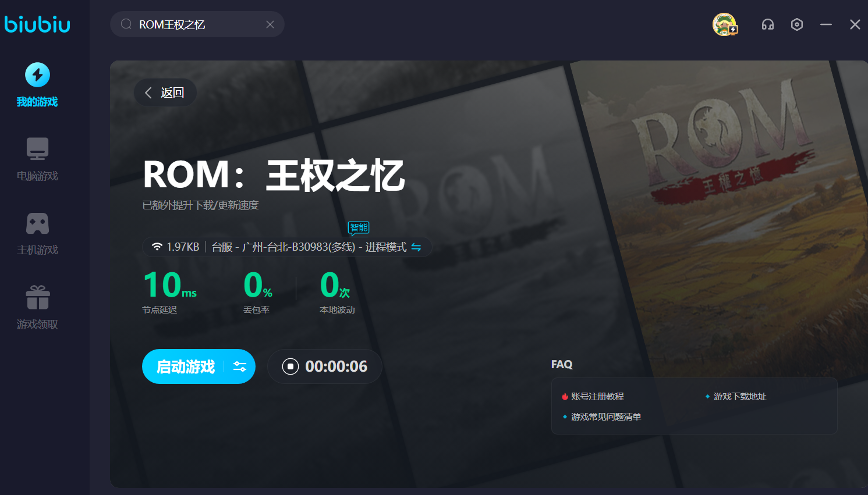Clear the search box text
868x495 pixels.
coord(270,24)
